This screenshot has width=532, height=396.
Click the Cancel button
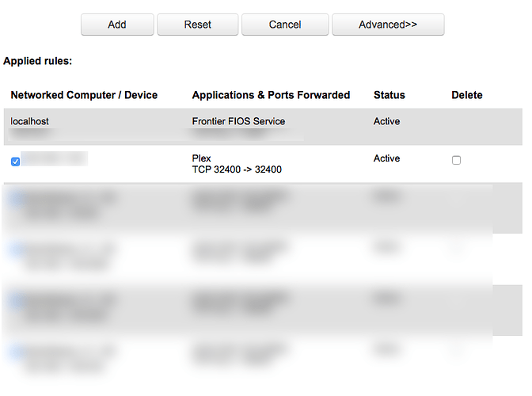[x=284, y=25]
